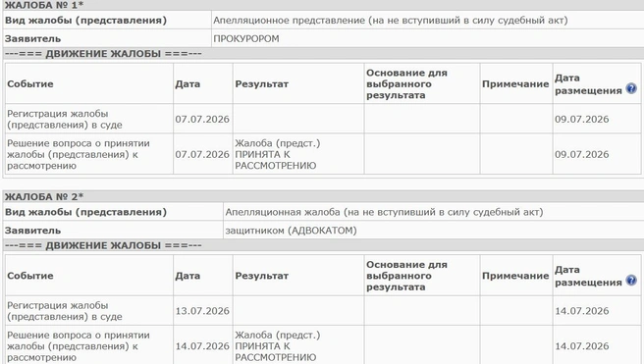Screen dimensions: 644x364
Task: Click decision row posting date 14.07.2026 in Жалоба № 2
Action: click(581, 346)
